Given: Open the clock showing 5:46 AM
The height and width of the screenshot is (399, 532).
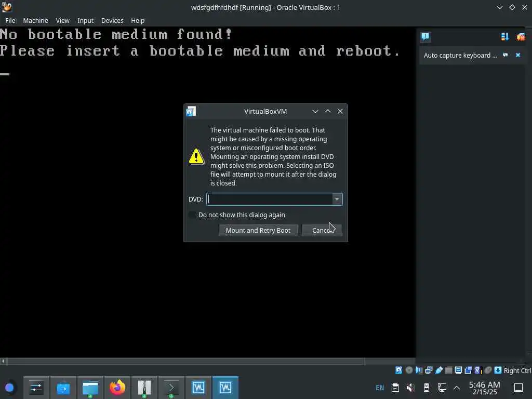Looking at the screenshot, I should point(485,388).
